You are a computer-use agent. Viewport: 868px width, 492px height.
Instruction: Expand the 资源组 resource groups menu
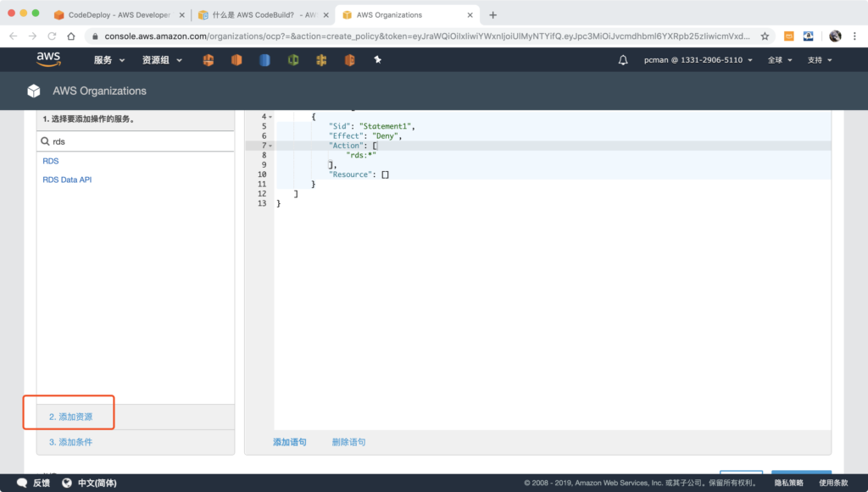162,60
